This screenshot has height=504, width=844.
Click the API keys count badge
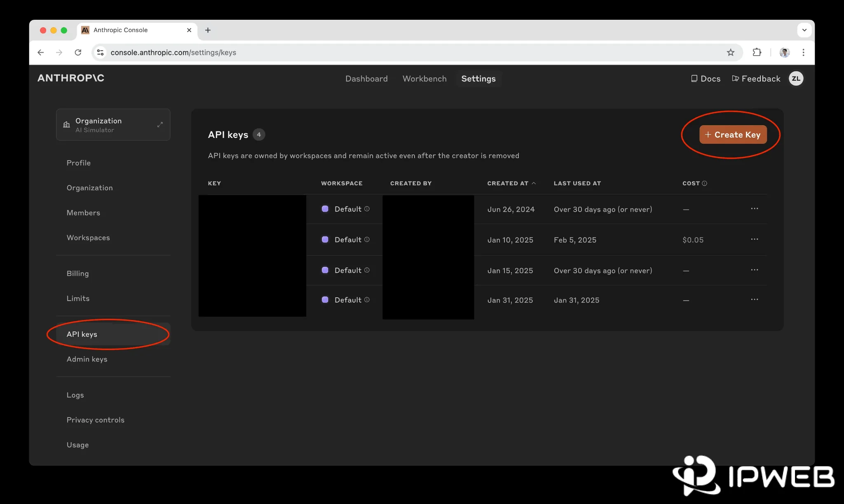(259, 135)
